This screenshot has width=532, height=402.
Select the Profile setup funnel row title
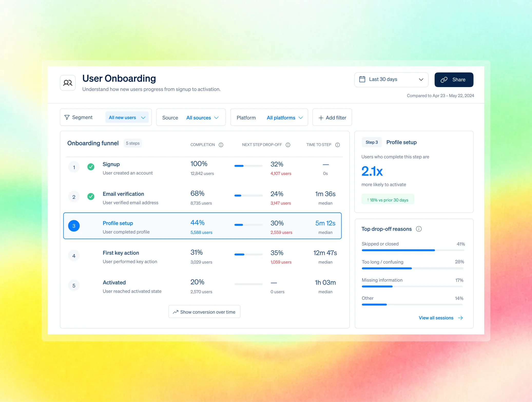coord(118,223)
